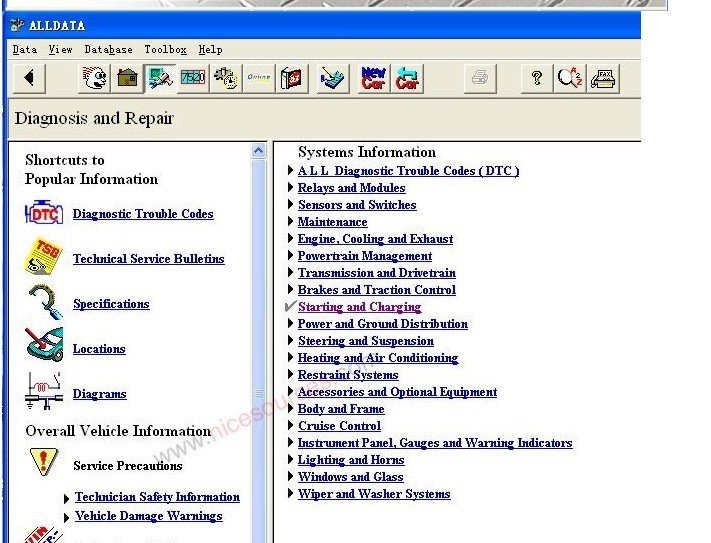The width and height of the screenshot is (711, 543).
Task: Click the circuit Diagrams icon
Action: [44, 391]
